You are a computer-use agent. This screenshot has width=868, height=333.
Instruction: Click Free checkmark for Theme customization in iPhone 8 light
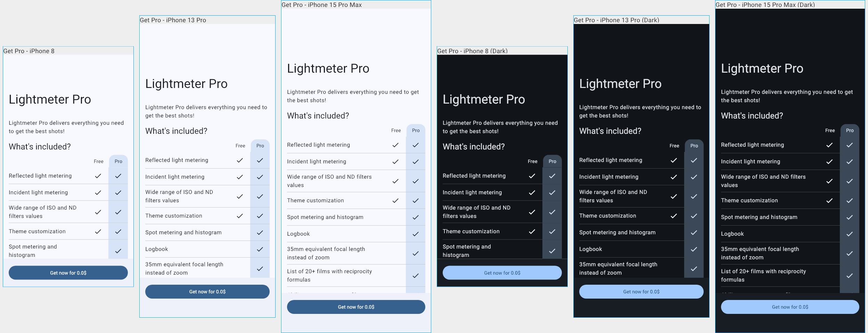click(x=98, y=232)
